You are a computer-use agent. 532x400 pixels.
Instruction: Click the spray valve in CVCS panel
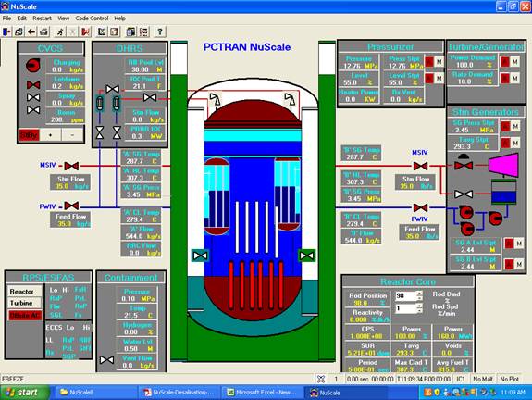click(x=33, y=97)
